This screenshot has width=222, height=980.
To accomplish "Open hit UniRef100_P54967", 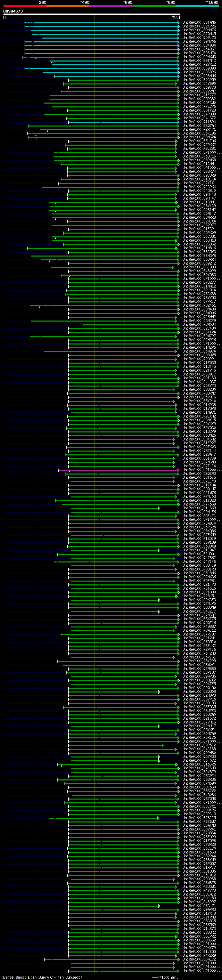I will [x=199, y=49].
